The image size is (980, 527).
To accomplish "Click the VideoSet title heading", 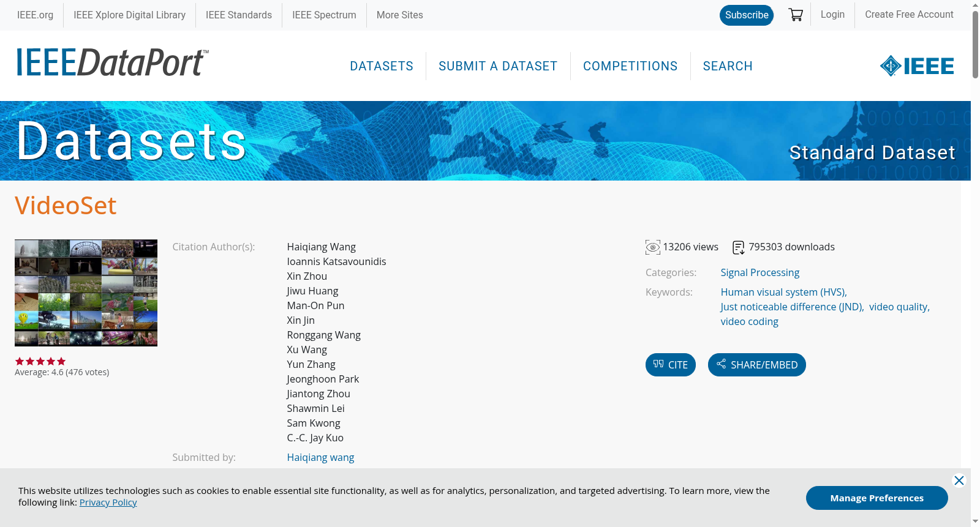I will click(x=66, y=206).
